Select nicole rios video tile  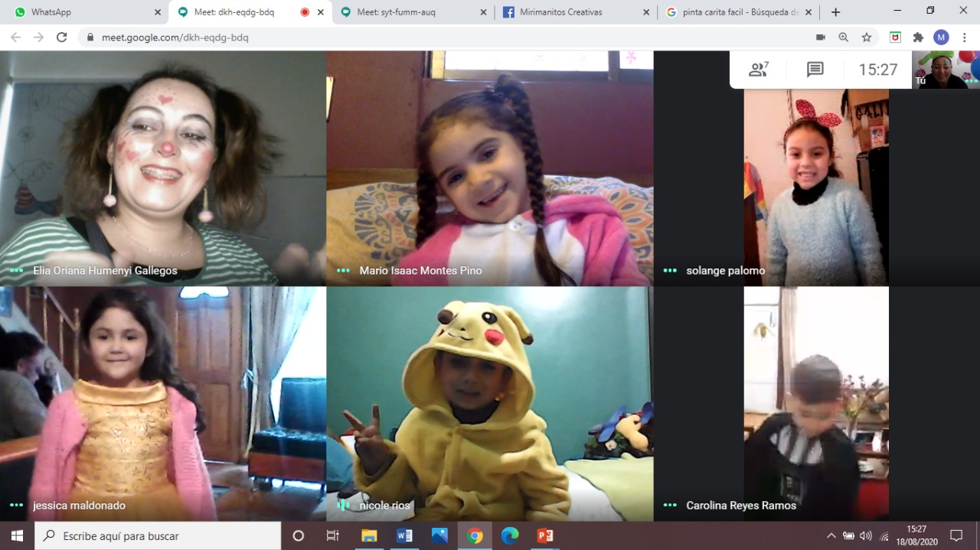[x=490, y=404]
